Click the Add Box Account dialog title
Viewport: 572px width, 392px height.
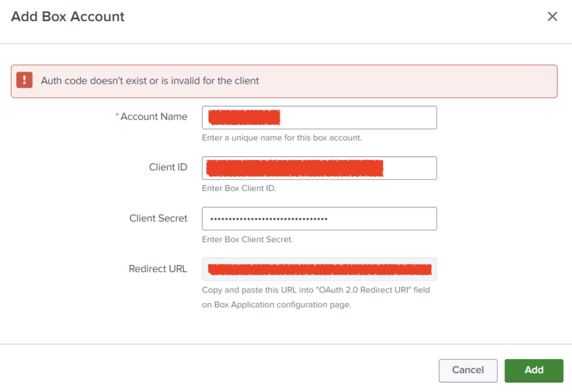tap(67, 16)
